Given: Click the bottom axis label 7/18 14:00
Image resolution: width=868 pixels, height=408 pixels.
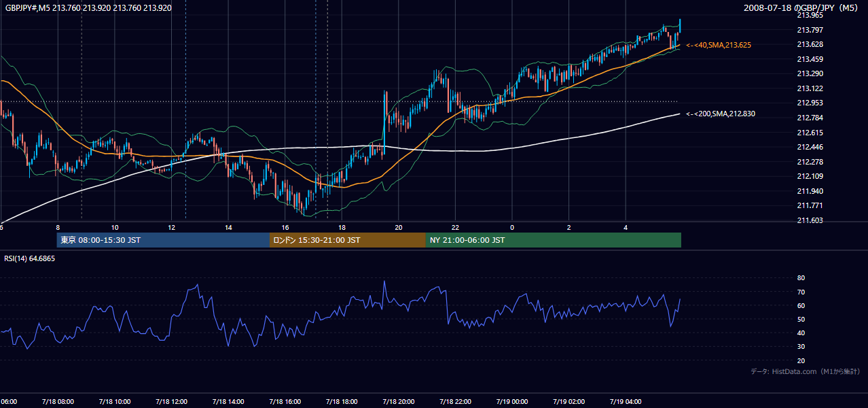Looking at the screenshot, I should (x=227, y=402).
